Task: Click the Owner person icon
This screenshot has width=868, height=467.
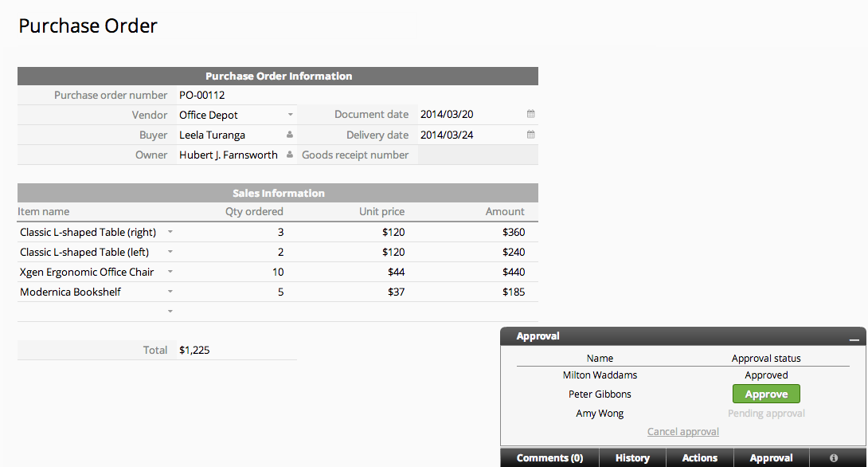Action: coord(290,155)
